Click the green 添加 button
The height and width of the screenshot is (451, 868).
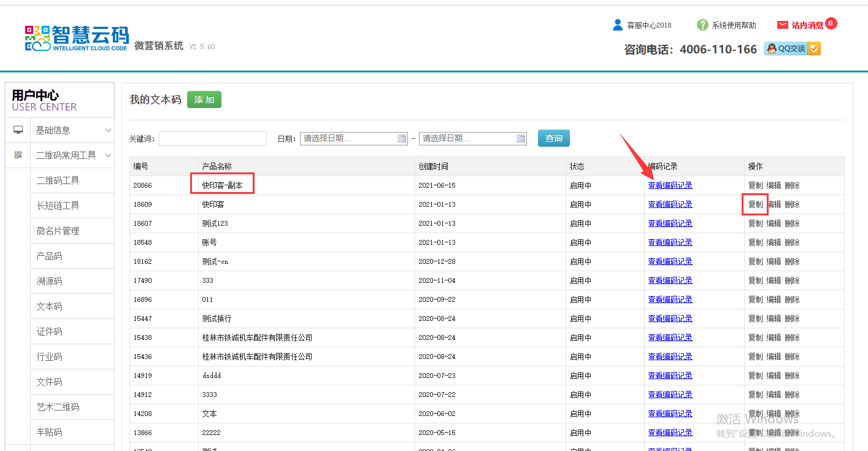(x=204, y=99)
